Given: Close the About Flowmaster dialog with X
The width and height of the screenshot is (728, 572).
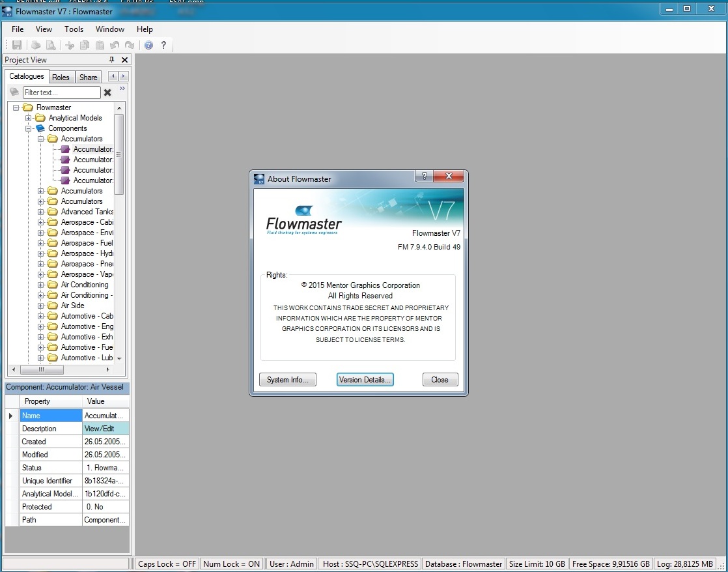Looking at the screenshot, I should point(449,176).
